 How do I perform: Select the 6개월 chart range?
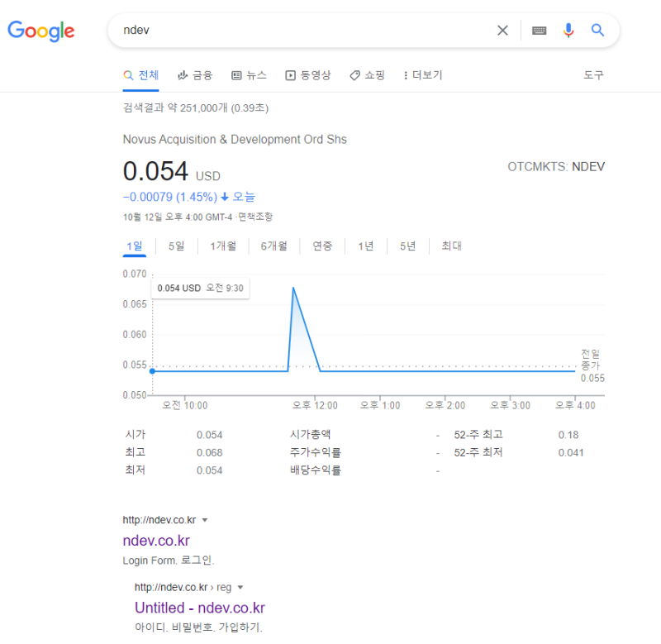click(274, 246)
